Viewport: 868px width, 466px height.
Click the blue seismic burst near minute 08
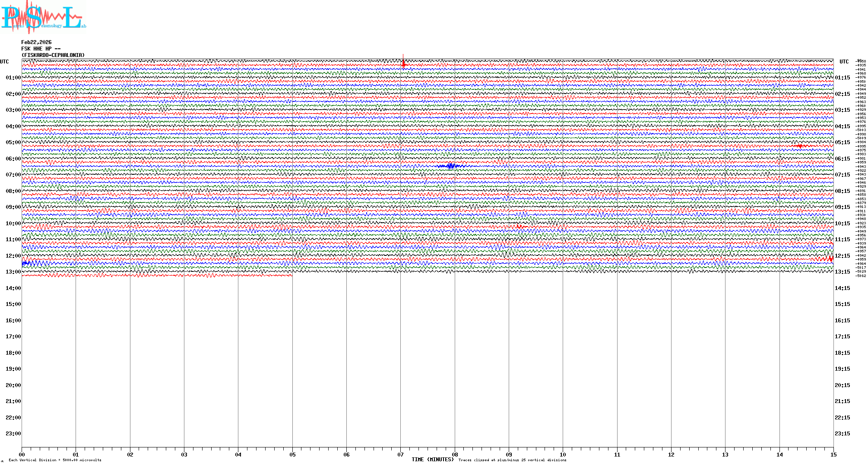[450, 166]
